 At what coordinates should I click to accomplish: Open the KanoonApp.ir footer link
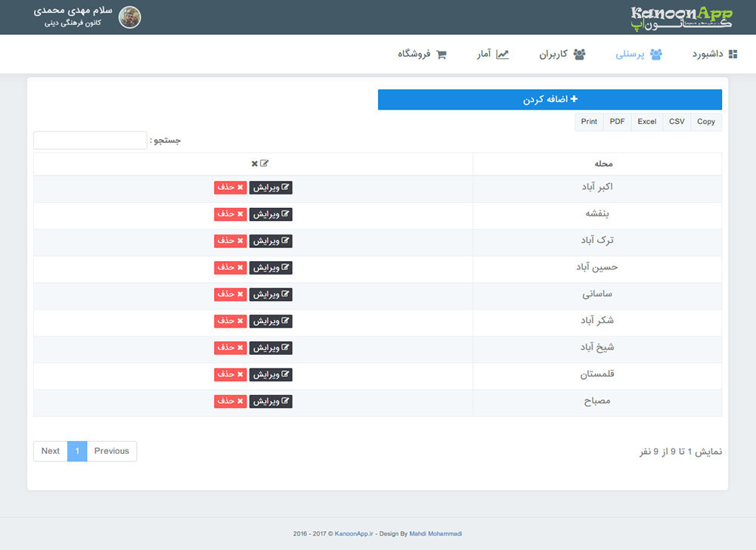(352, 533)
